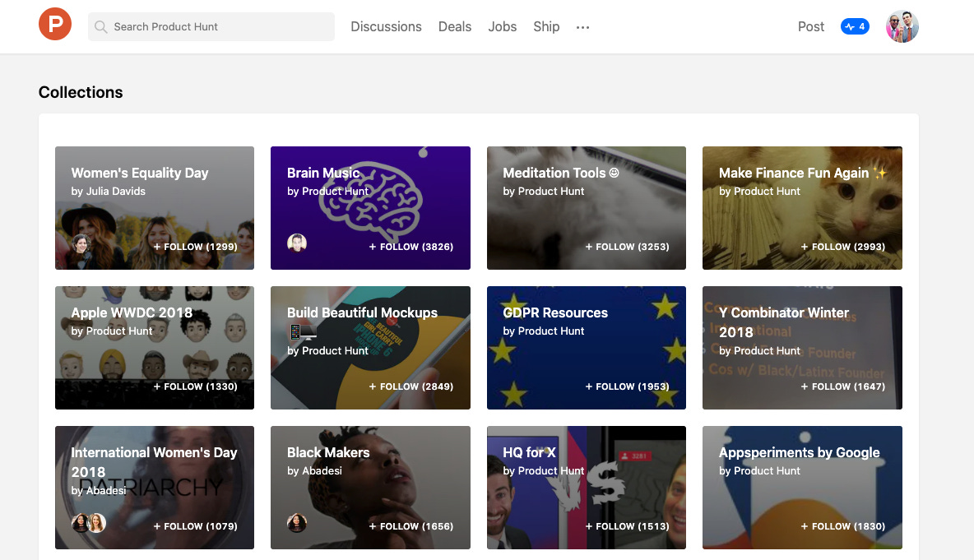
Task: Follow the Black Makers collection
Action: coord(411,525)
